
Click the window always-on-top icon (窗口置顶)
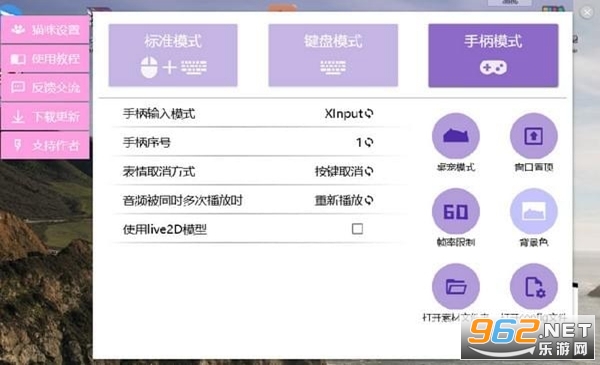coord(533,136)
